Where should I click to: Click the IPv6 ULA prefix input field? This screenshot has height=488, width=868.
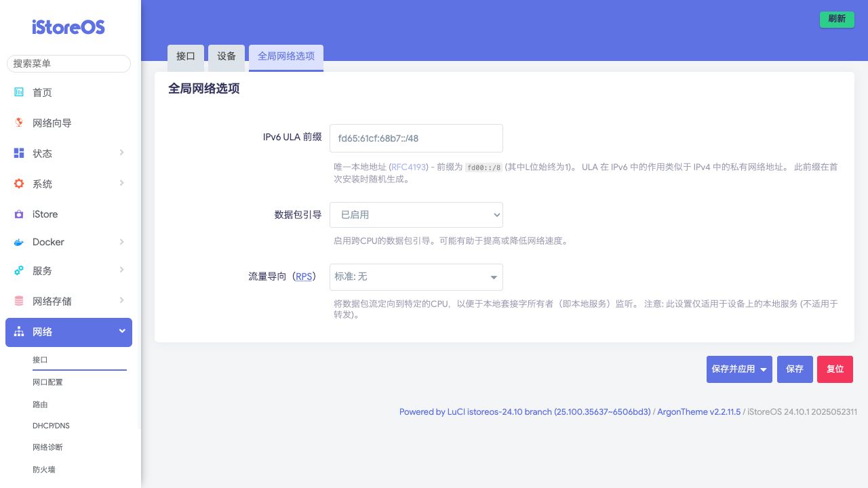click(x=416, y=138)
